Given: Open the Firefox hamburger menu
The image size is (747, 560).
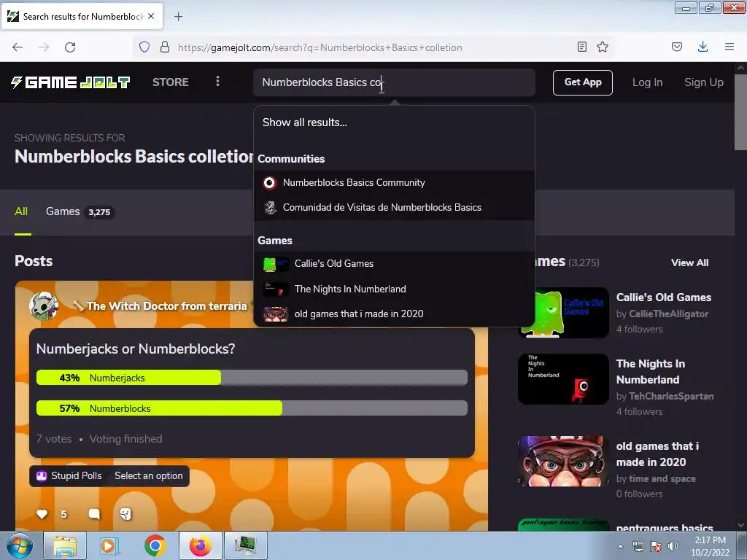Looking at the screenshot, I should tap(729, 47).
